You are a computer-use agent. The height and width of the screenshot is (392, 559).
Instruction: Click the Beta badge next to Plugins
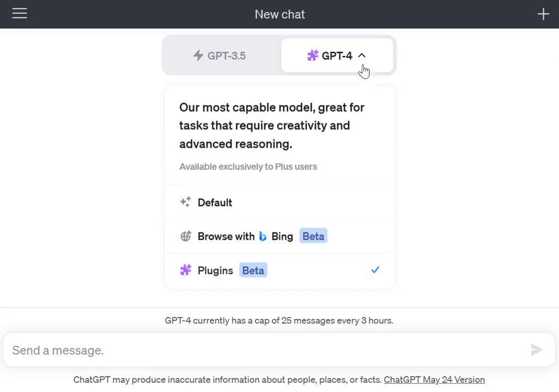253,270
